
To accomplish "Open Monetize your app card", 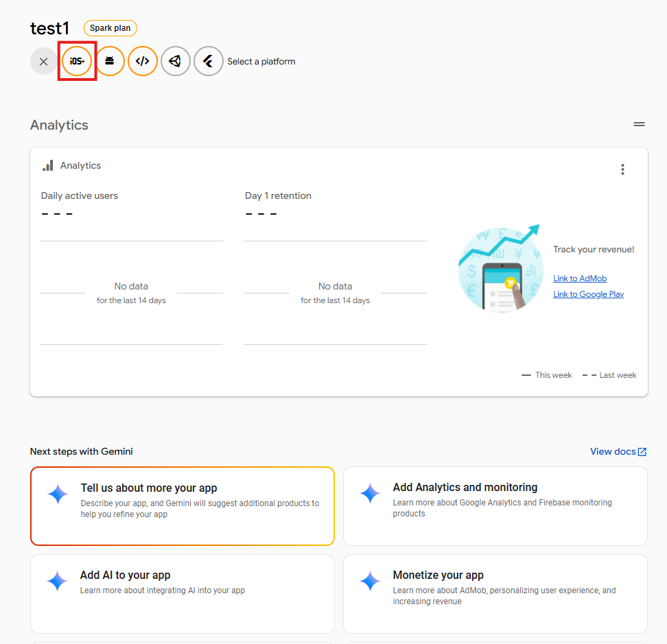I will click(x=495, y=593).
